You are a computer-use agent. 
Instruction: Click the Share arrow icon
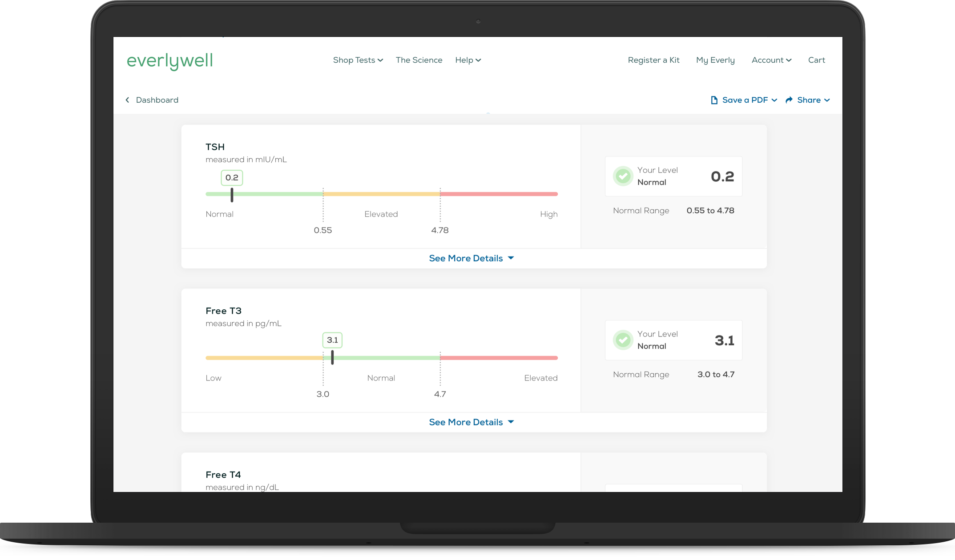(789, 100)
